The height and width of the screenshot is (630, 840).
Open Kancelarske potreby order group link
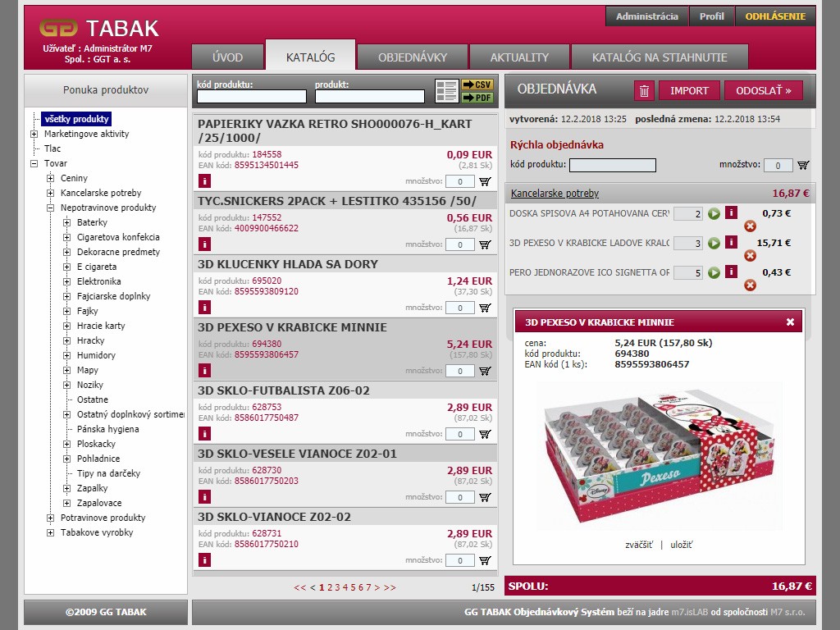[x=555, y=194]
